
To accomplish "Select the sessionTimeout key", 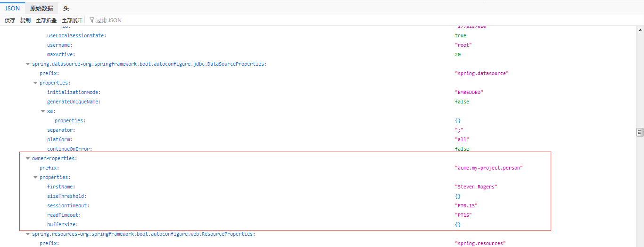I will (68, 205).
